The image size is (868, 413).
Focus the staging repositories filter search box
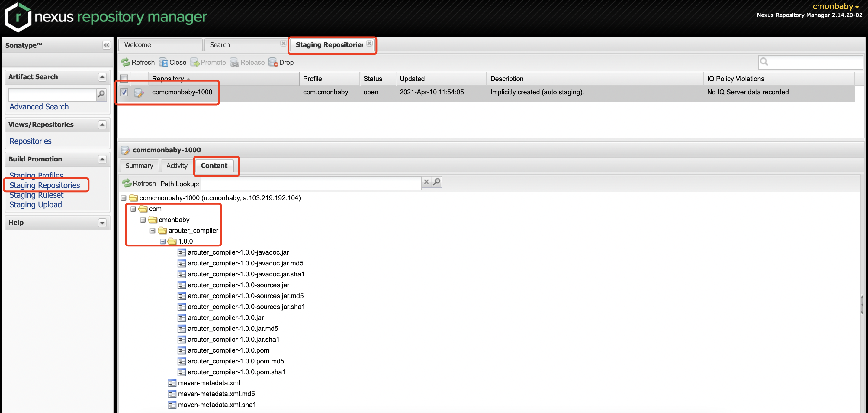[810, 62]
